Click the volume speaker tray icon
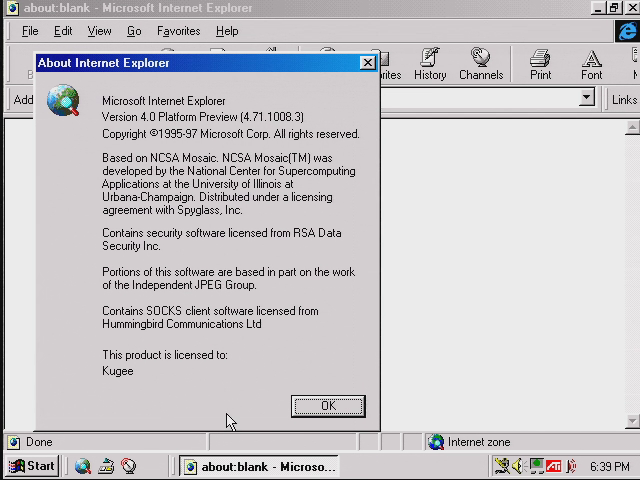The image size is (640, 480). click(x=518, y=466)
